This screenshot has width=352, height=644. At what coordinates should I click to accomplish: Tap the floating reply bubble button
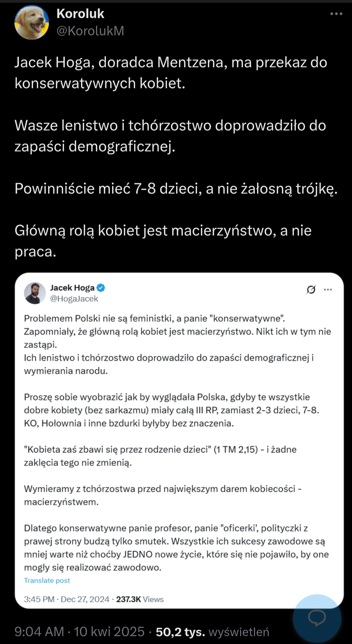pyautogui.click(x=317, y=618)
